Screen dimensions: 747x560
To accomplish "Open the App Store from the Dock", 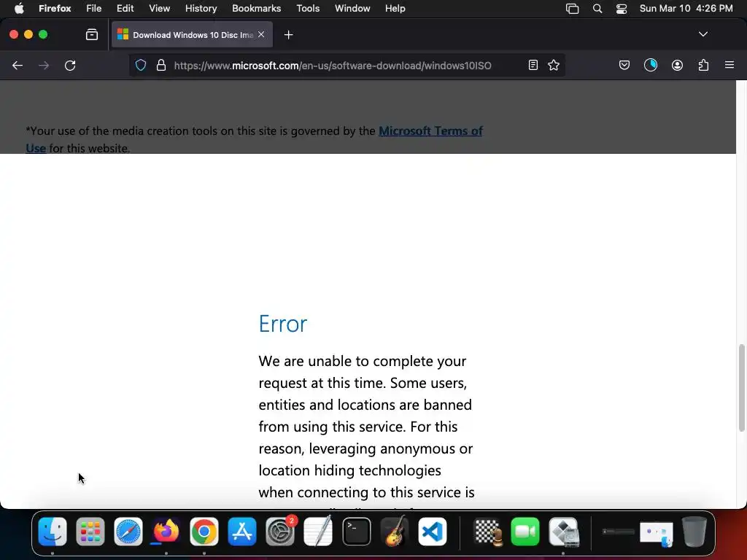I will click(242, 532).
